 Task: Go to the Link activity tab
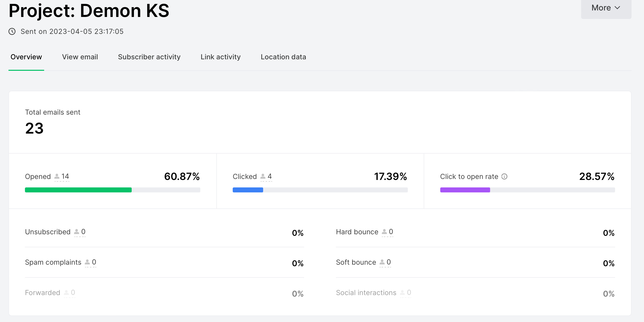220,57
